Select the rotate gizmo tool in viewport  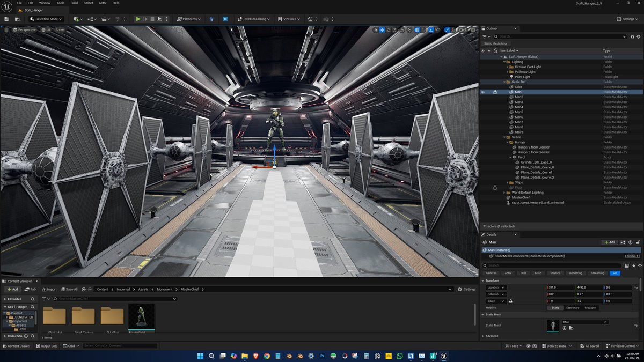click(388, 30)
